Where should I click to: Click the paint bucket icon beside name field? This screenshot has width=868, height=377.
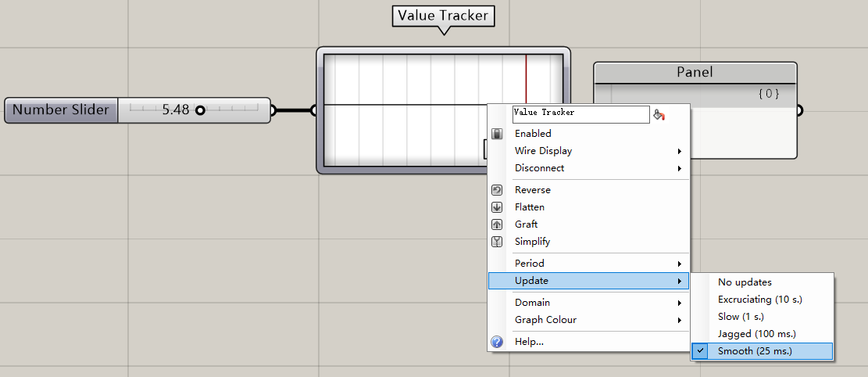[x=659, y=115]
